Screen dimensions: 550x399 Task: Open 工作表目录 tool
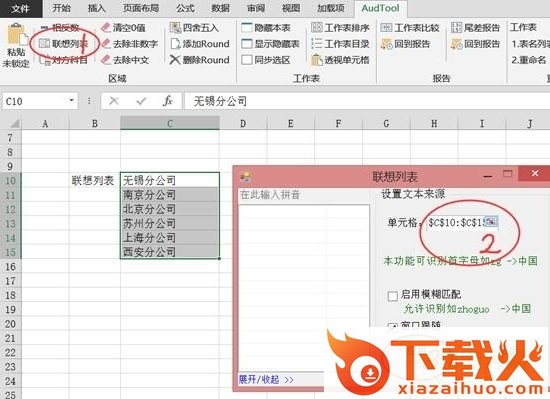coord(340,44)
